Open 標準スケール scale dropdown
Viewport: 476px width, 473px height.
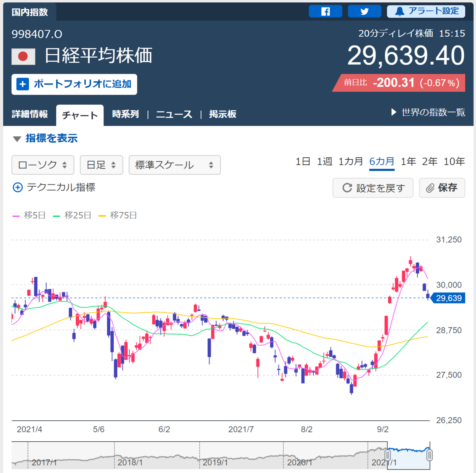pyautogui.click(x=175, y=165)
